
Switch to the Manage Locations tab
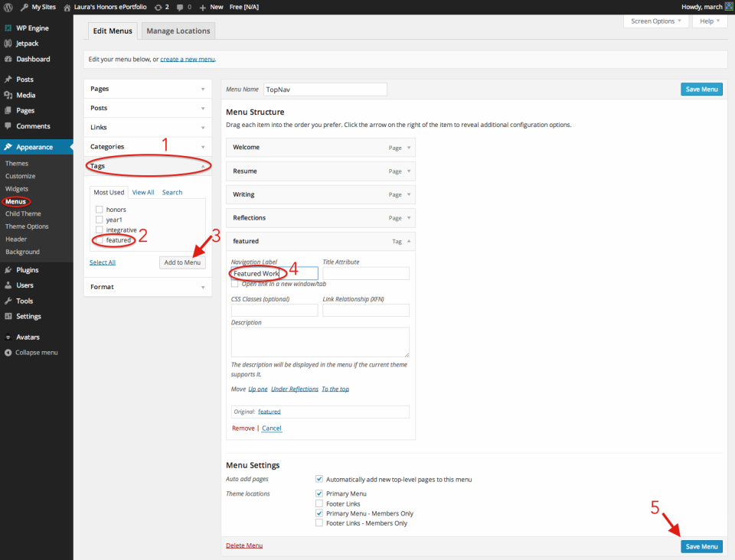click(178, 31)
